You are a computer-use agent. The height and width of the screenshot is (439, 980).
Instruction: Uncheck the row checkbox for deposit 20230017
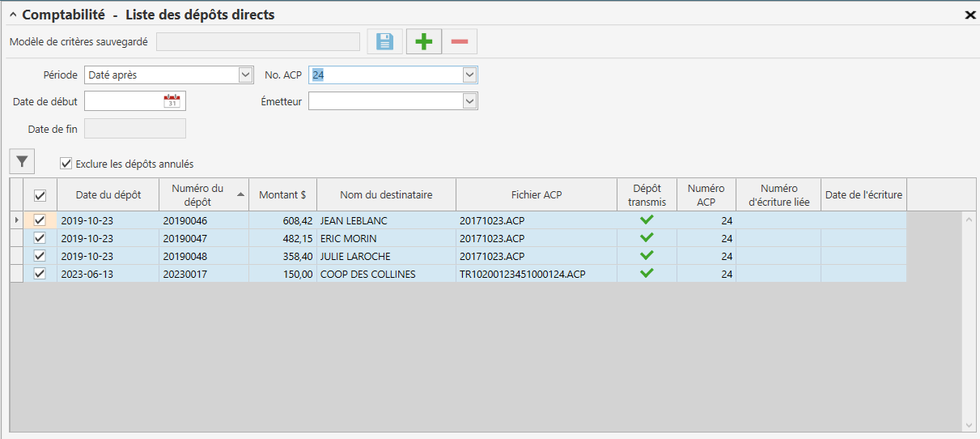(x=40, y=274)
